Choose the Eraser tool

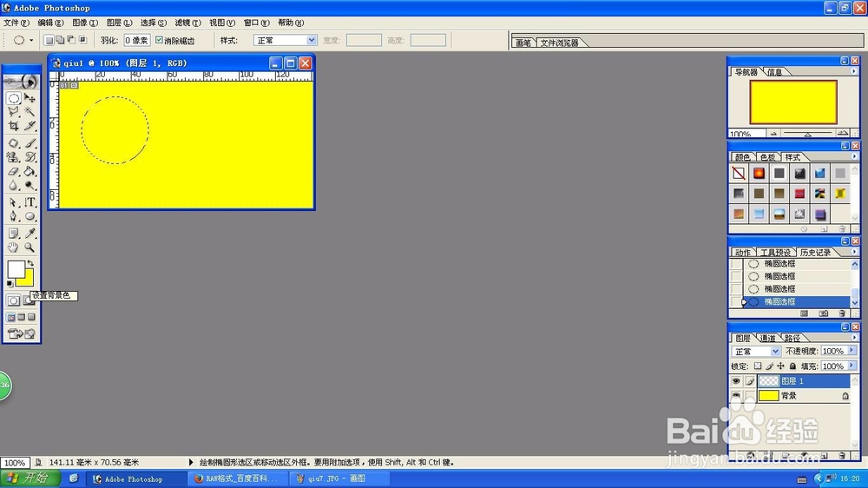tap(14, 171)
